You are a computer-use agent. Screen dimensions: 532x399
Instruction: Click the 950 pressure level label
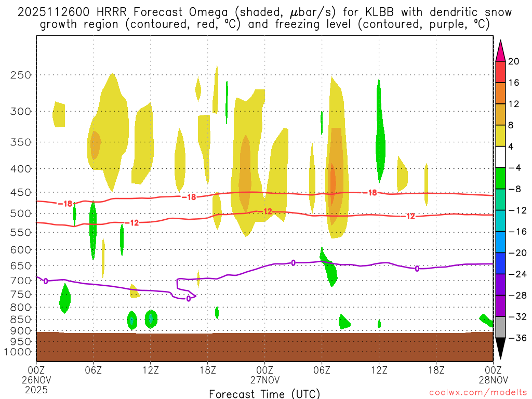[21, 342]
